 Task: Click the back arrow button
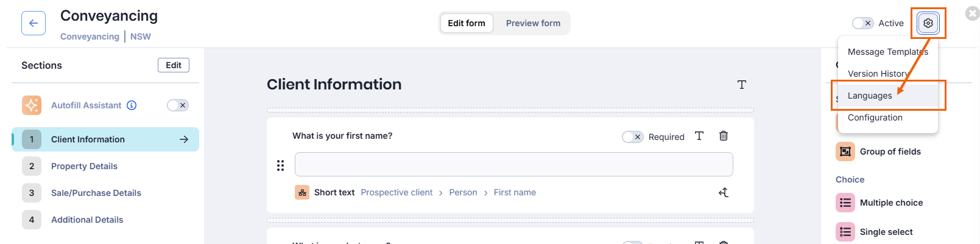pyautogui.click(x=33, y=23)
